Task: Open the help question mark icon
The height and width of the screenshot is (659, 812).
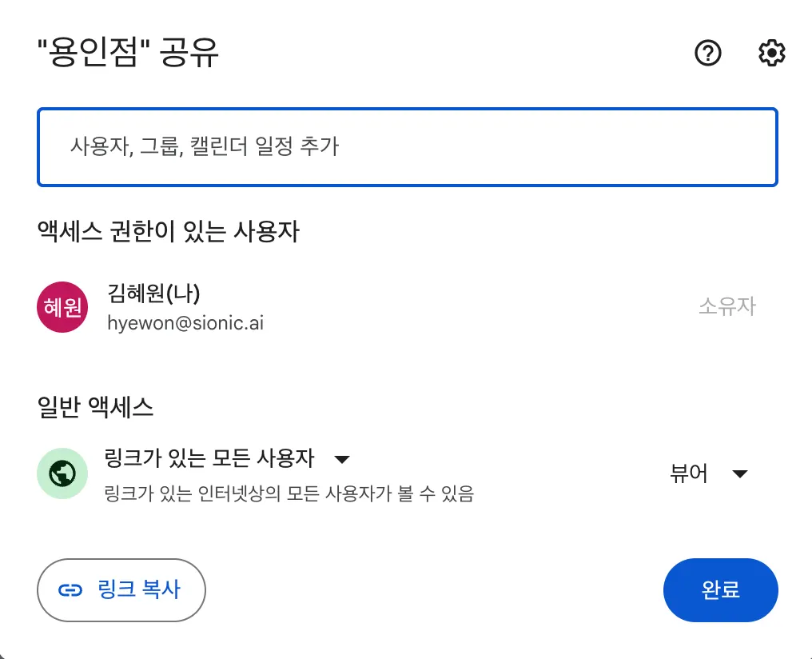Action: pos(708,54)
